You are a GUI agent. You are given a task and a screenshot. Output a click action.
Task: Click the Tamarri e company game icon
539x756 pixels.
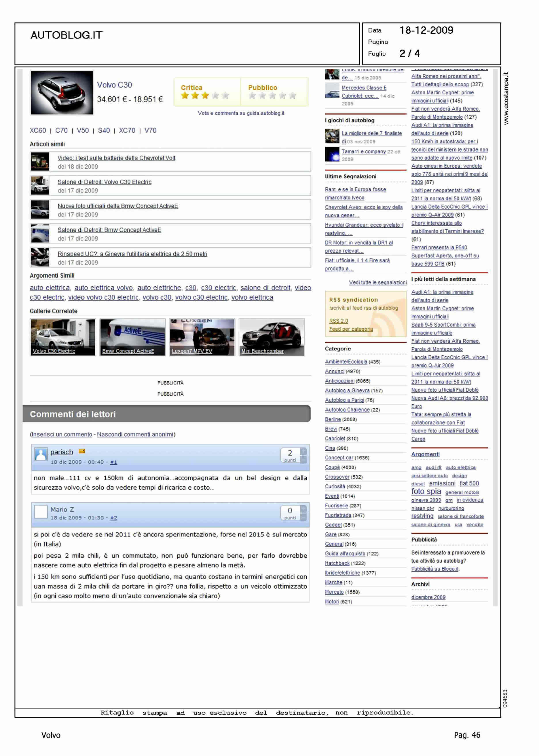click(x=332, y=155)
